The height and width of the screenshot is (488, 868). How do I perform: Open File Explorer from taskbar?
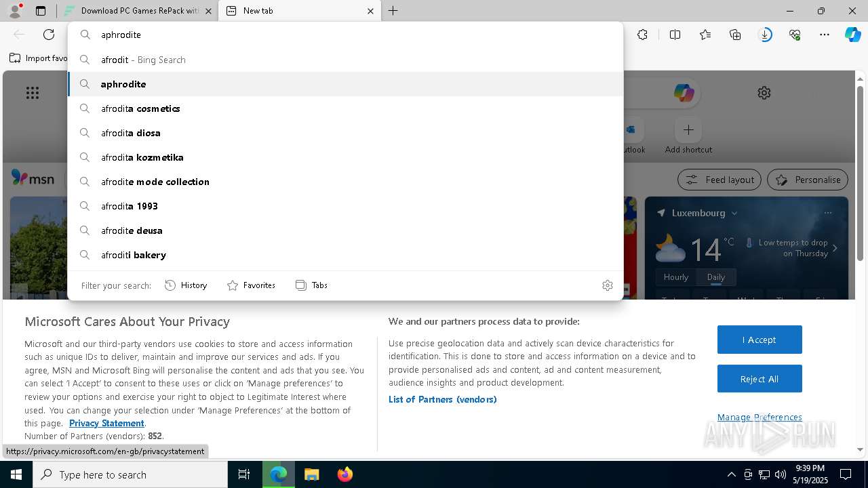(x=311, y=474)
